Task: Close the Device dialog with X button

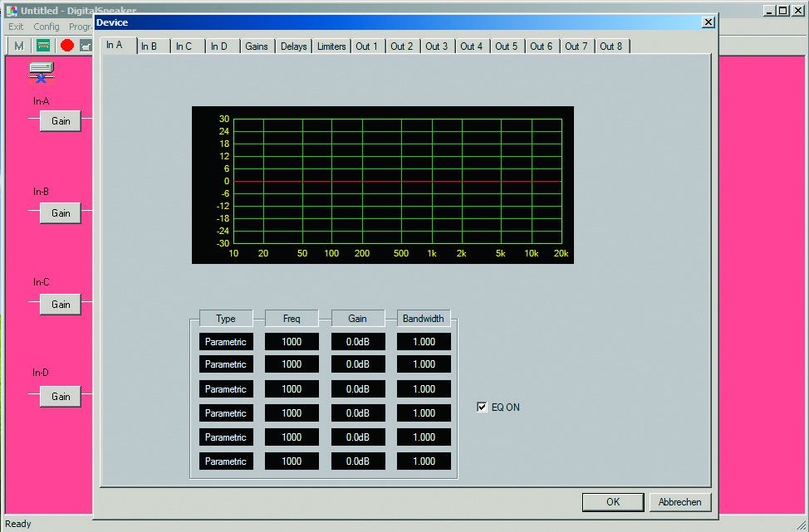Action: tap(708, 22)
